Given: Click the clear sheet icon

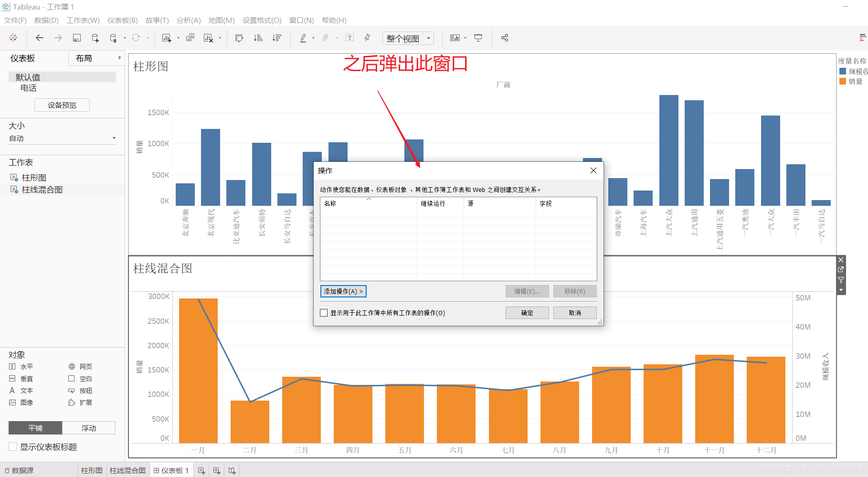Looking at the screenshot, I should (208, 38).
